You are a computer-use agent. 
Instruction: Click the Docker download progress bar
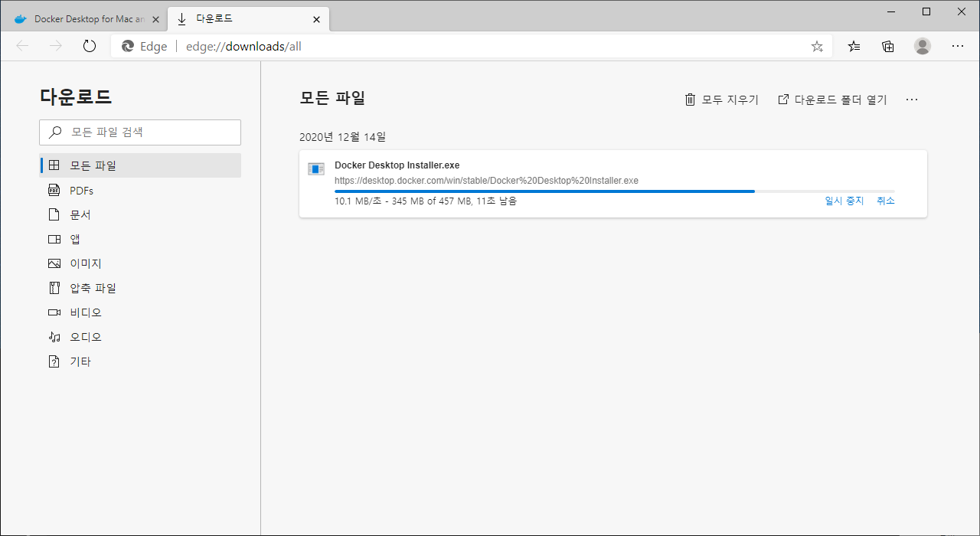pyautogui.click(x=614, y=191)
